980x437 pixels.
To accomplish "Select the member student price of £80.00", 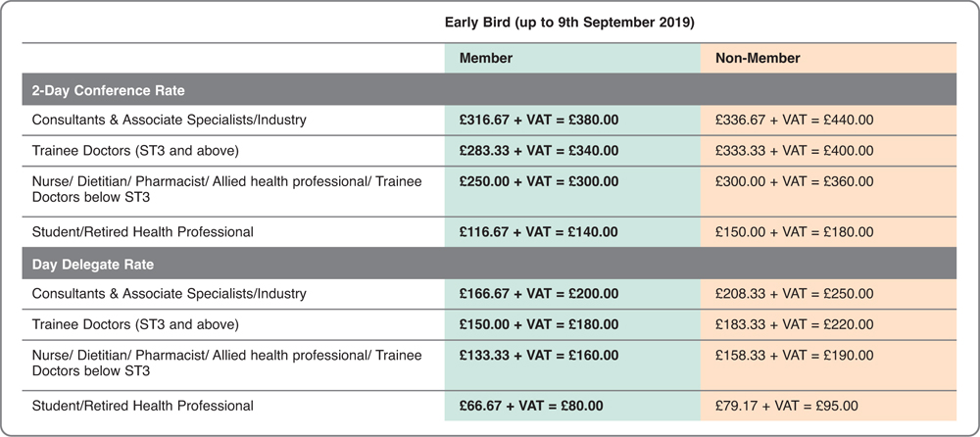I will tap(532, 406).
